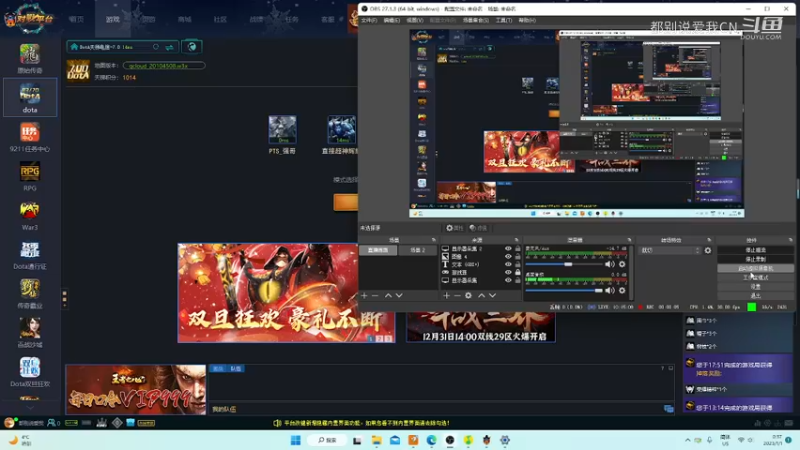Open the OBS 帮助(H) menu

coord(527,20)
